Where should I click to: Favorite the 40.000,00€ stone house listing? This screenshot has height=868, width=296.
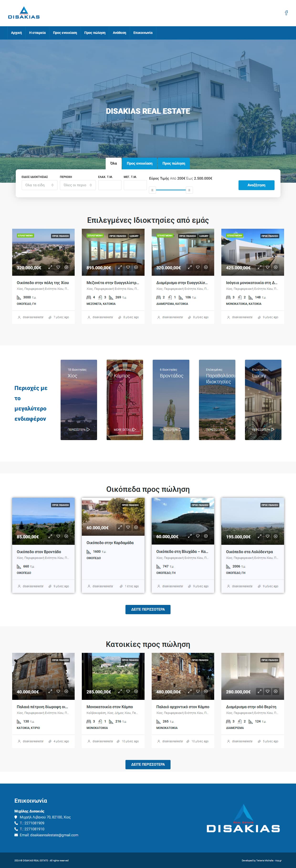point(58,691)
